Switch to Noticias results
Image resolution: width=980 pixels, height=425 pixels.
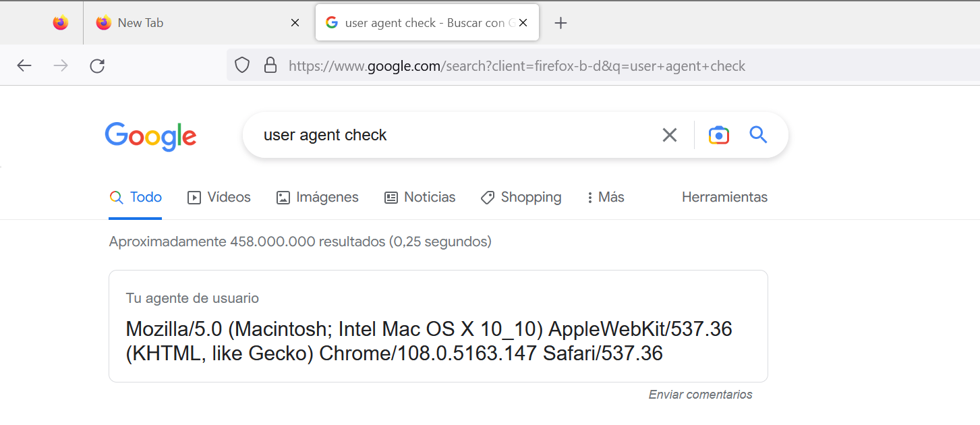point(420,197)
